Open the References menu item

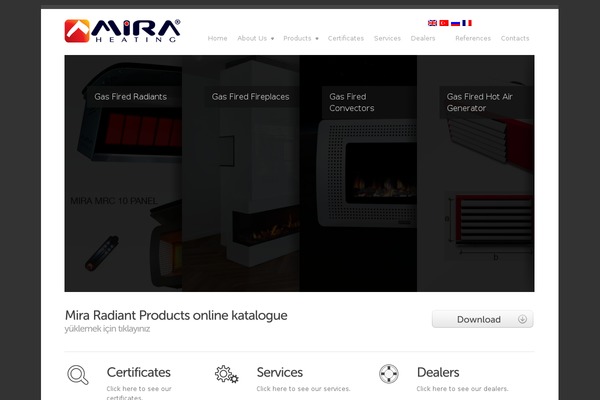coord(473,38)
